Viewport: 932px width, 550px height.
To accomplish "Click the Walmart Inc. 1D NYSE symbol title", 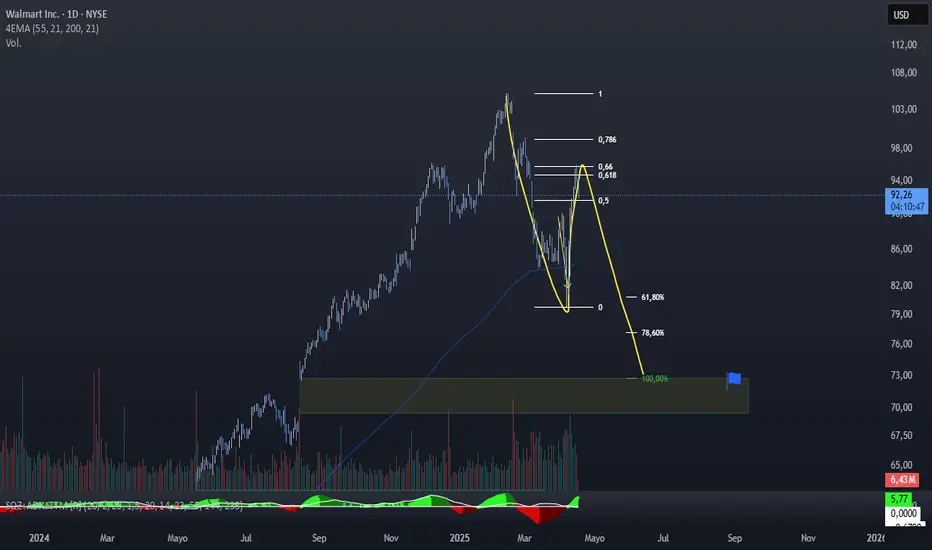I will [x=56, y=14].
